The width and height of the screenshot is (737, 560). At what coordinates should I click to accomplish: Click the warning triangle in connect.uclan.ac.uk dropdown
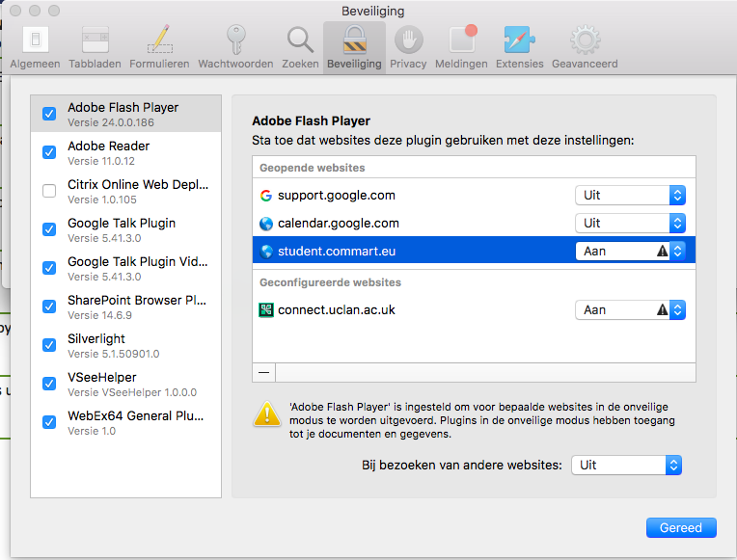[663, 309]
